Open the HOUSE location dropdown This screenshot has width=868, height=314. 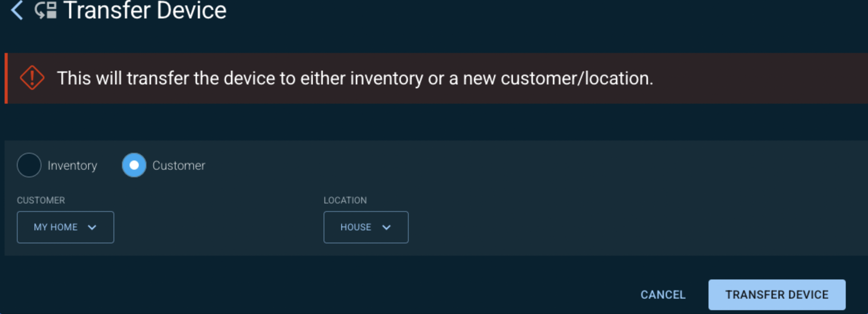(366, 227)
